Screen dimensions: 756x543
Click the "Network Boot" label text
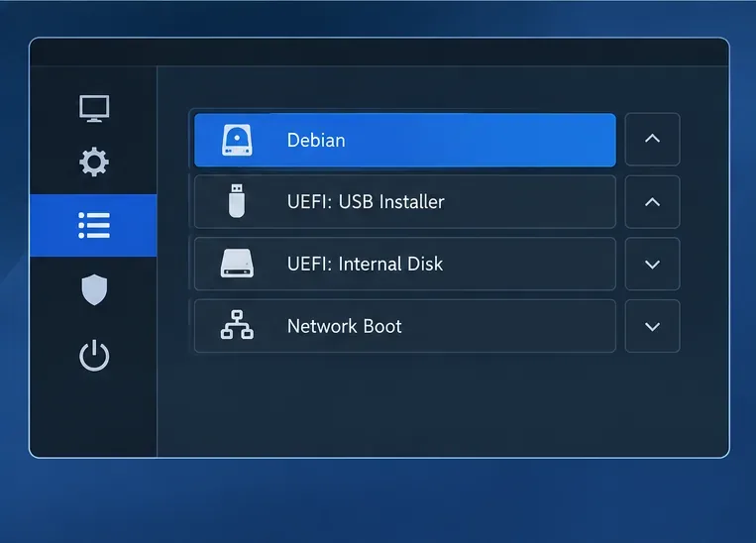(x=344, y=326)
